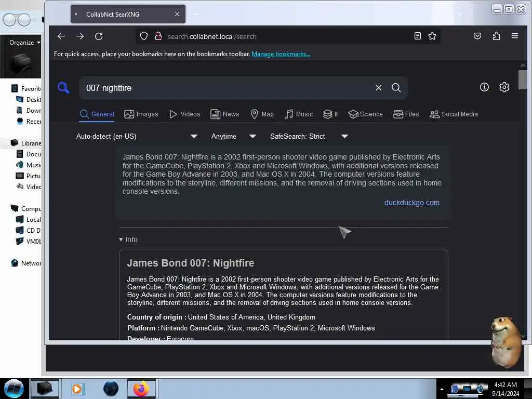Select the General search category
The height and width of the screenshot is (399, 532).
tap(97, 114)
